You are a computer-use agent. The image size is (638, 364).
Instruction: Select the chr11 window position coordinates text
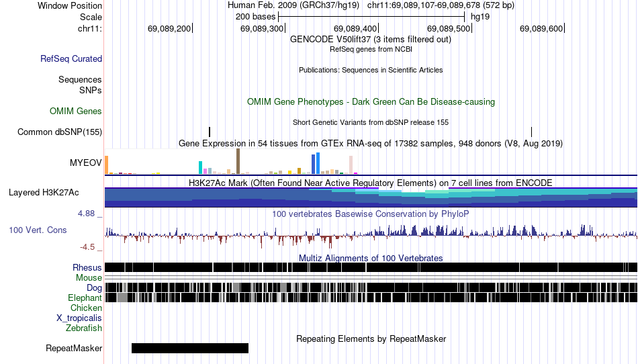(441, 5)
